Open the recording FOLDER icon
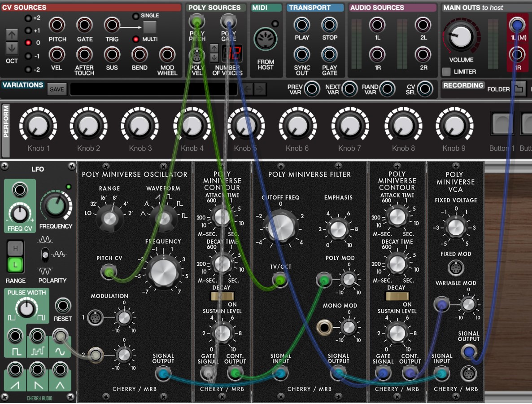532x404 pixels. pyautogui.click(x=519, y=89)
